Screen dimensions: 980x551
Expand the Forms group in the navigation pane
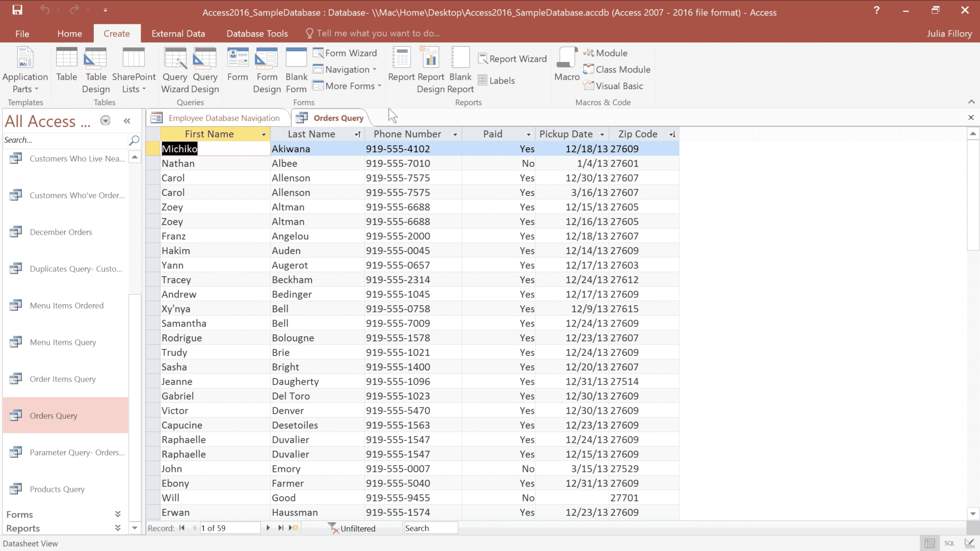pos(118,514)
